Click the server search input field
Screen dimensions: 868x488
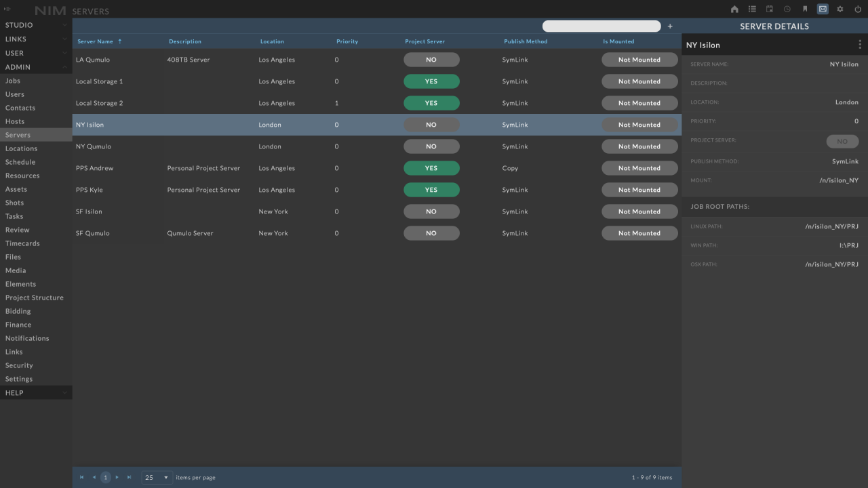601,26
